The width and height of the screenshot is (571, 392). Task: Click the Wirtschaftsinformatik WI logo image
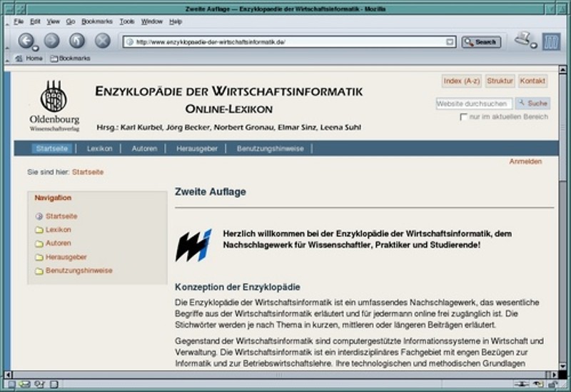(193, 245)
